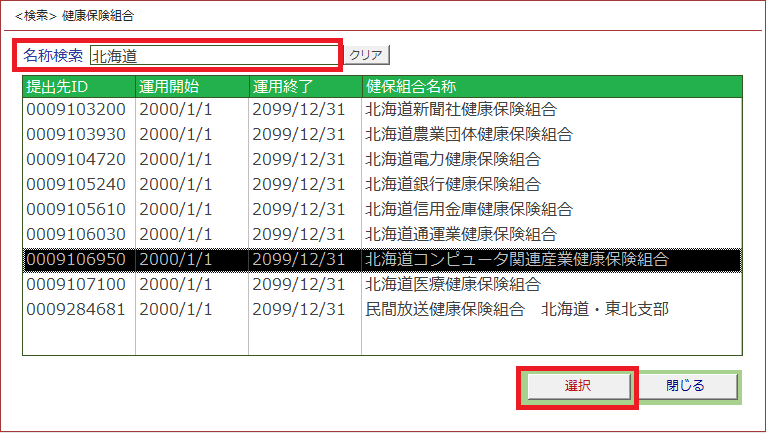Select the 北海道電力健康保険組合 row

[452, 159]
